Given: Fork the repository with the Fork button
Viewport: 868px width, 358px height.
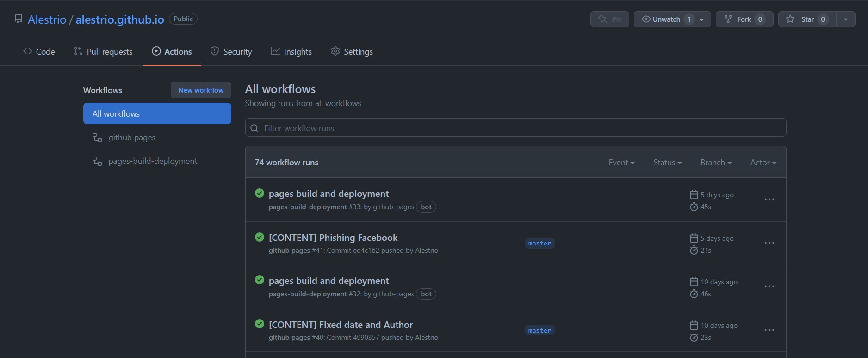Looking at the screenshot, I should coord(744,19).
